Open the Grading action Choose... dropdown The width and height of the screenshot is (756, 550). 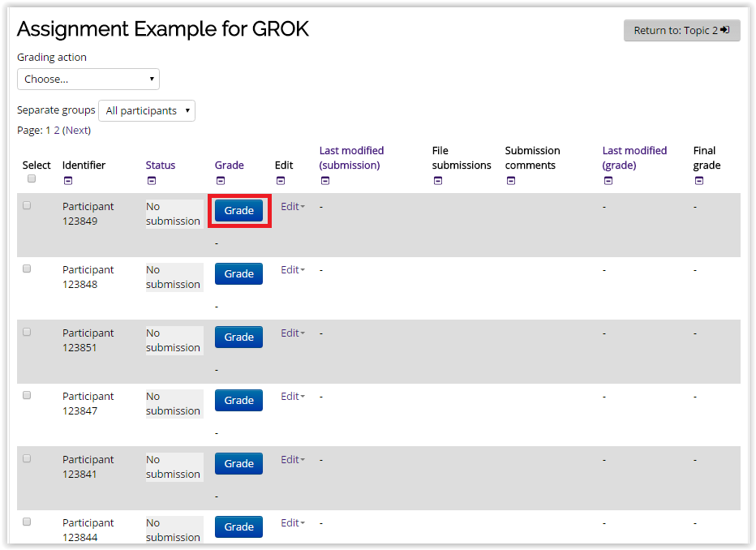(88, 79)
